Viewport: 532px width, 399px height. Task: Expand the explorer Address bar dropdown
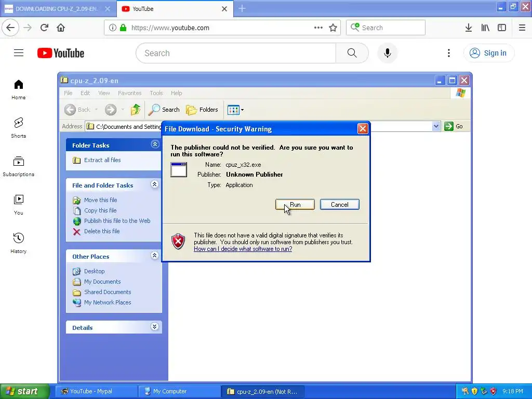[x=436, y=127]
